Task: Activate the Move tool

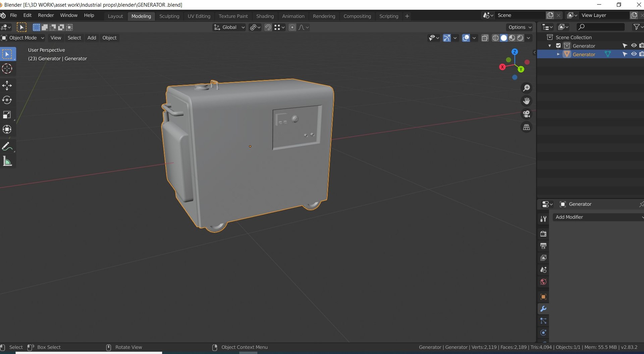Action: pyautogui.click(x=7, y=85)
